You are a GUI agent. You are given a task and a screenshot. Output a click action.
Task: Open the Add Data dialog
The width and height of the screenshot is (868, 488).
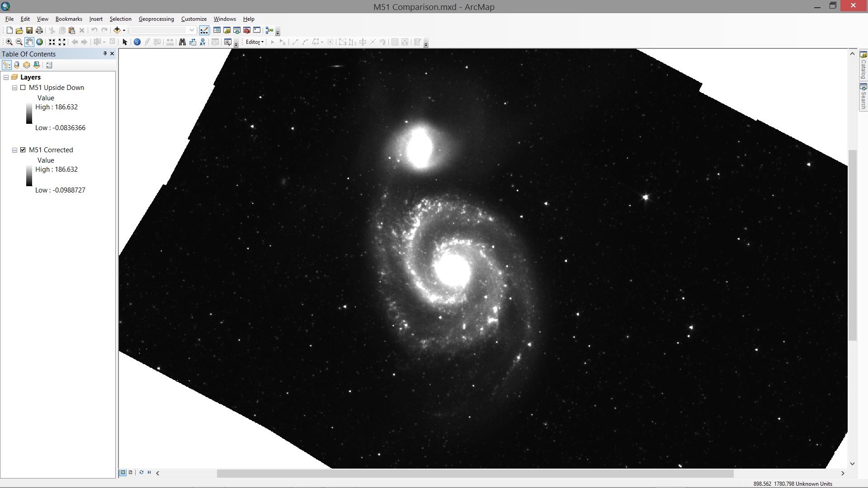[x=117, y=30]
